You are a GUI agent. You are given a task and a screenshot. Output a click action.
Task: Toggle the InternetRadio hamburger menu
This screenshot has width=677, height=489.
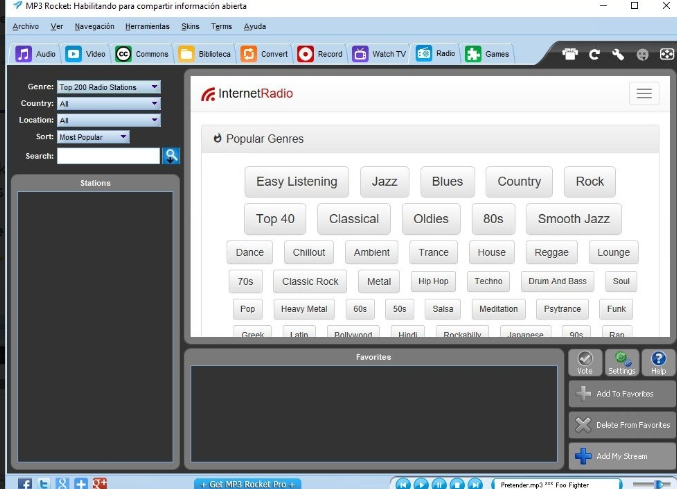click(x=644, y=93)
